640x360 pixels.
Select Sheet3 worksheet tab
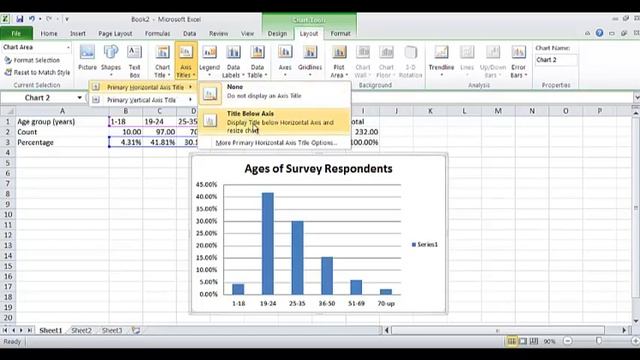click(112, 330)
